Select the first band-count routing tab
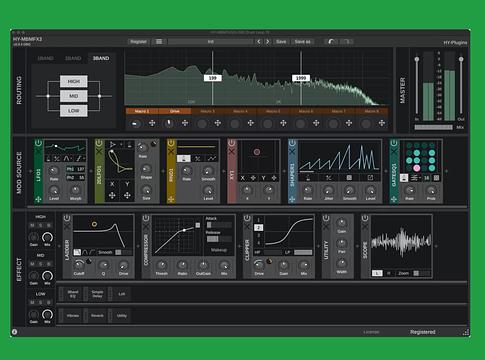485x360 pixels. click(46, 58)
